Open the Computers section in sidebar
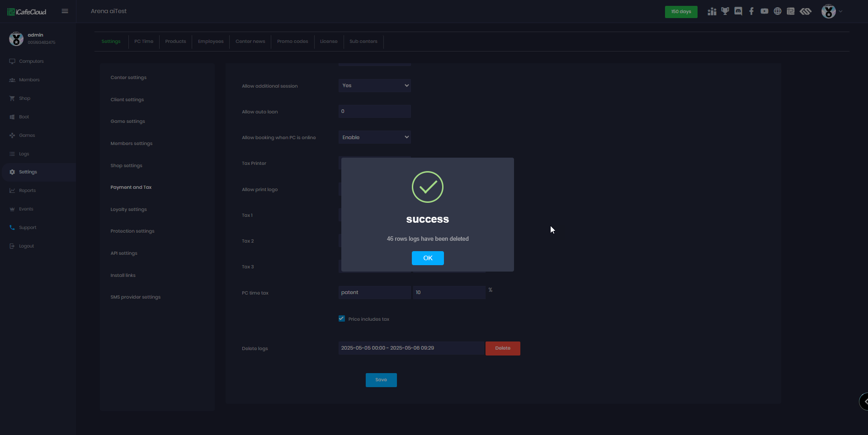This screenshot has height=435, width=868. click(31, 61)
